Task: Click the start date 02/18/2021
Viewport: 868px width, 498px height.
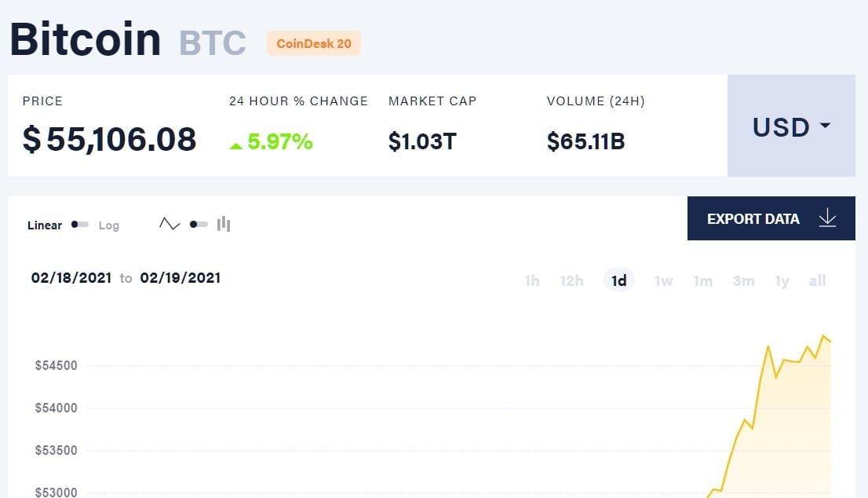Action: (71, 277)
